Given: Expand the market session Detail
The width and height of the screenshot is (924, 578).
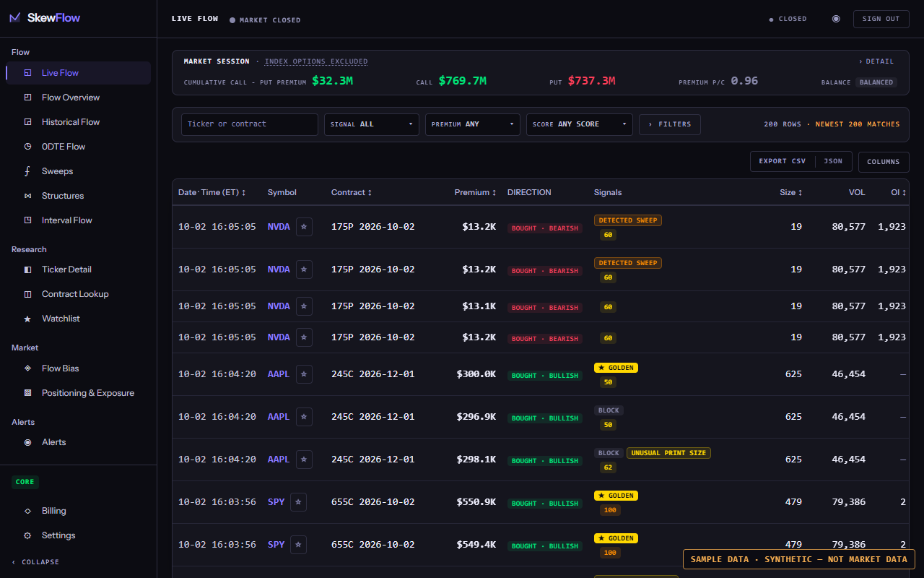Looking at the screenshot, I should coord(876,61).
